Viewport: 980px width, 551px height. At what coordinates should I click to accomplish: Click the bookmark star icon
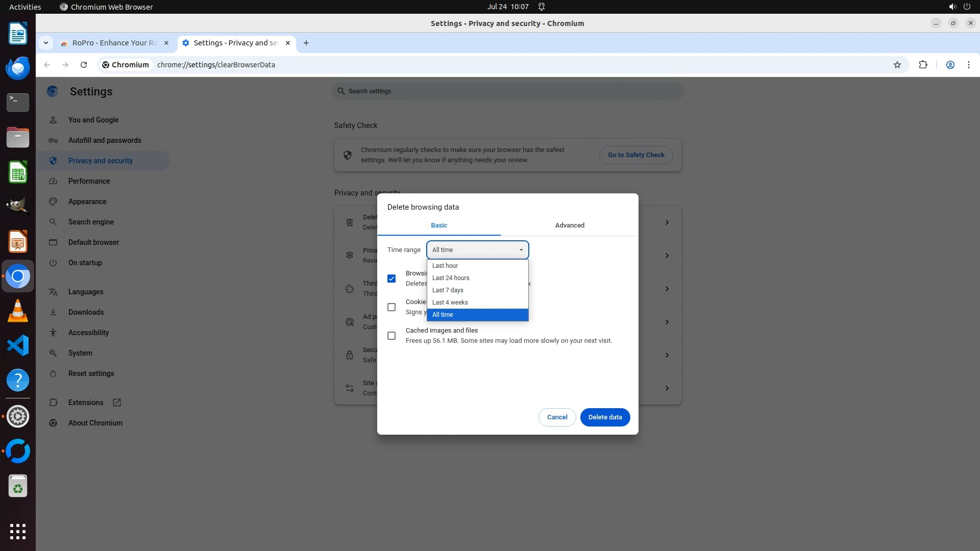pyautogui.click(x=897, y=65)
